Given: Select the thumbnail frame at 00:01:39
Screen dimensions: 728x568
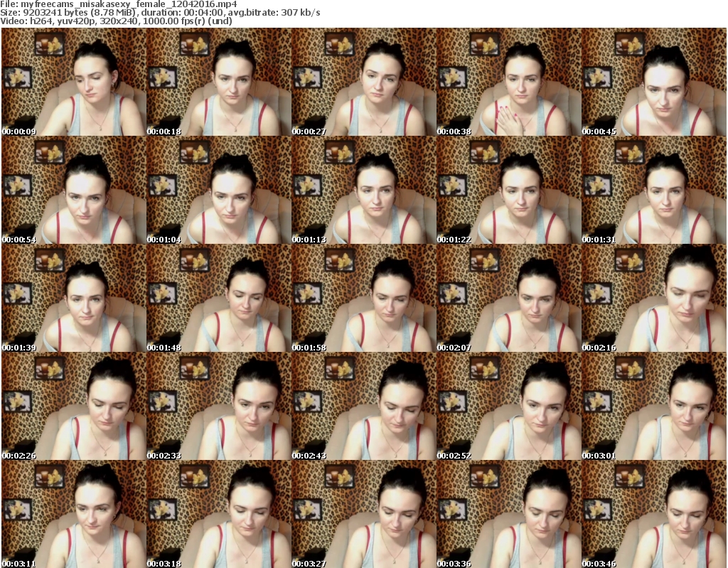Looking at the screenshot, I should coord(74,298).
